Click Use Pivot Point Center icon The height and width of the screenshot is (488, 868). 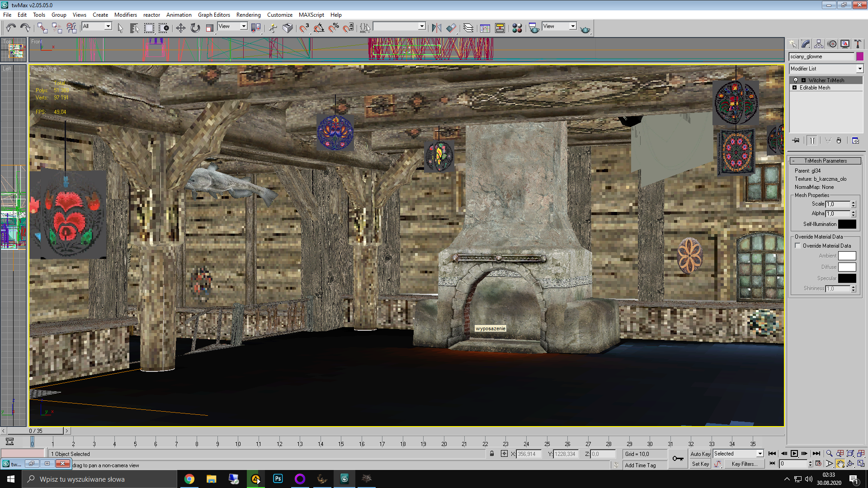click(256, 28)
